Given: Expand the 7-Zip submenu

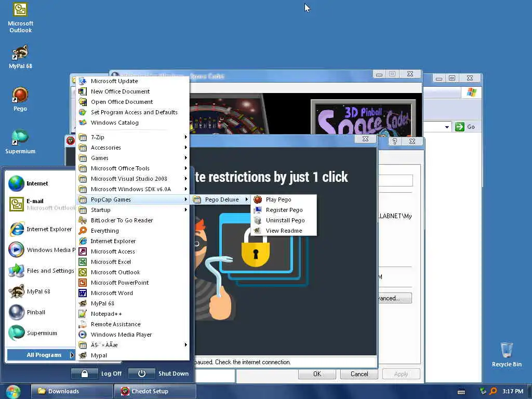Looking at the screenshot, I should pos(132,137).
